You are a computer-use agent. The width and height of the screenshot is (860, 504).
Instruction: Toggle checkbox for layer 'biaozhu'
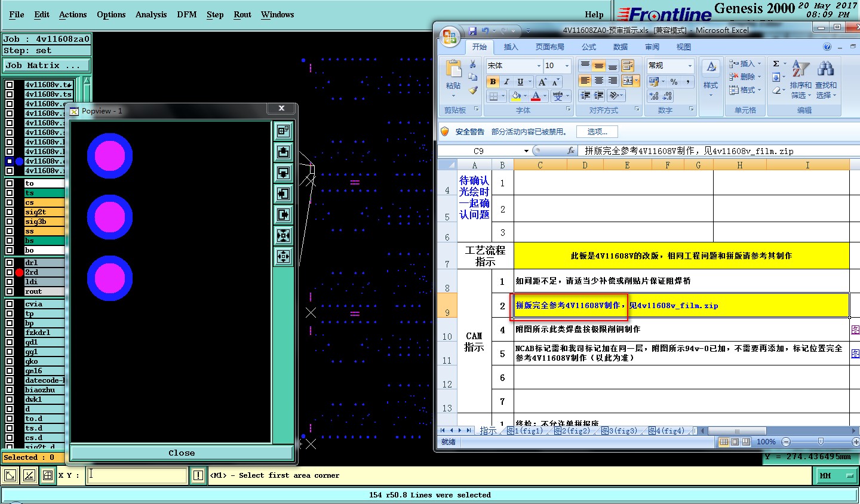10,390
